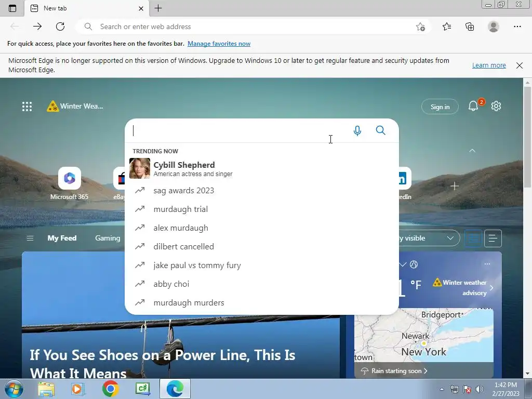This screenshot has height=399, width=532.
Task: Select murdaugh murders suggestion
Action: (262, 302)
